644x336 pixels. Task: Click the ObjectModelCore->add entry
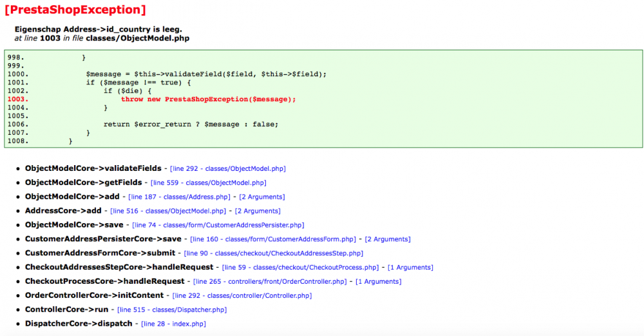click(72, 197)
